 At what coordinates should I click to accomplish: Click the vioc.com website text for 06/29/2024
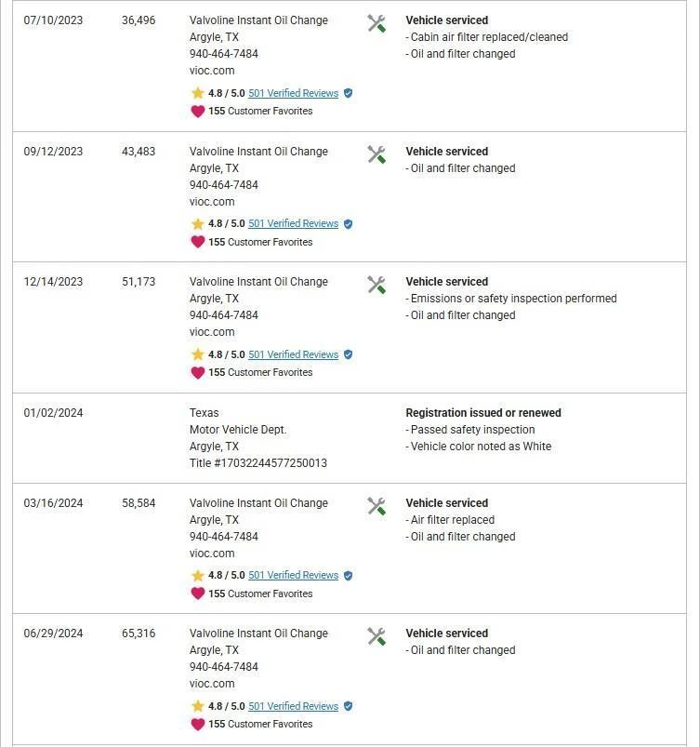pos(212,684)
